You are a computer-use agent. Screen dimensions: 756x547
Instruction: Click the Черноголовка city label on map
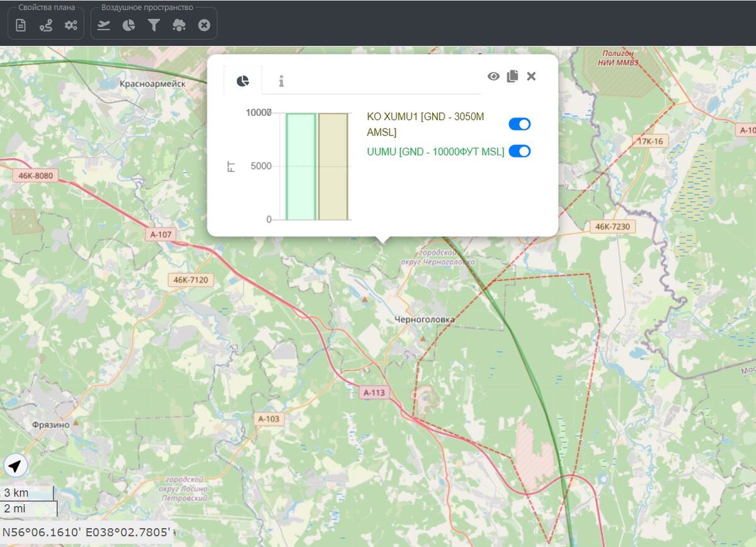pyautogui.click(x=425, y=320)
